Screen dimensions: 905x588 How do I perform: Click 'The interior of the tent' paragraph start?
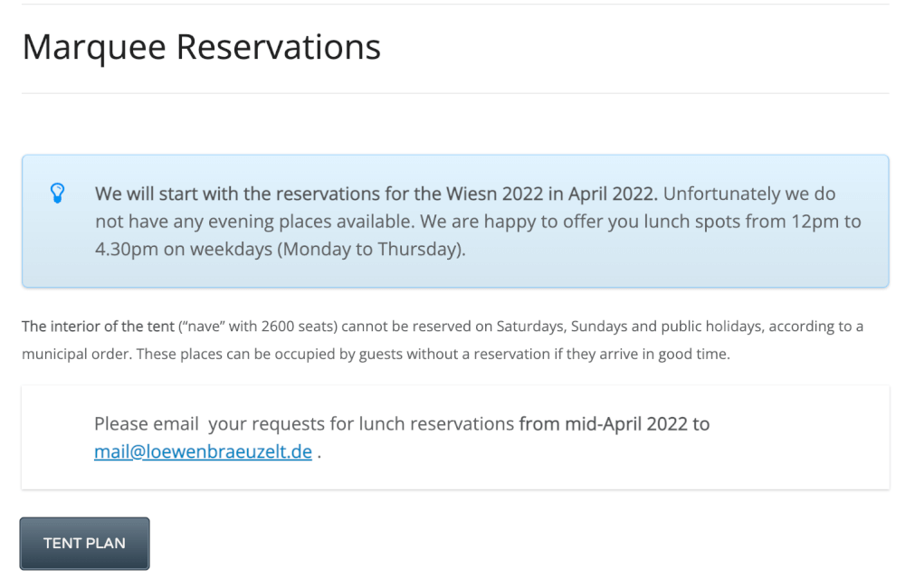[x=98, y=327]
